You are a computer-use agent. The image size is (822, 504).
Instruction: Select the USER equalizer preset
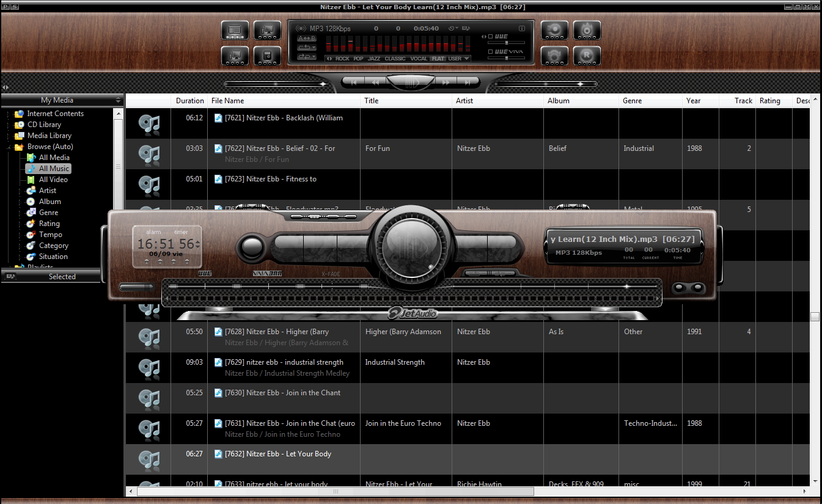[455, 59]
